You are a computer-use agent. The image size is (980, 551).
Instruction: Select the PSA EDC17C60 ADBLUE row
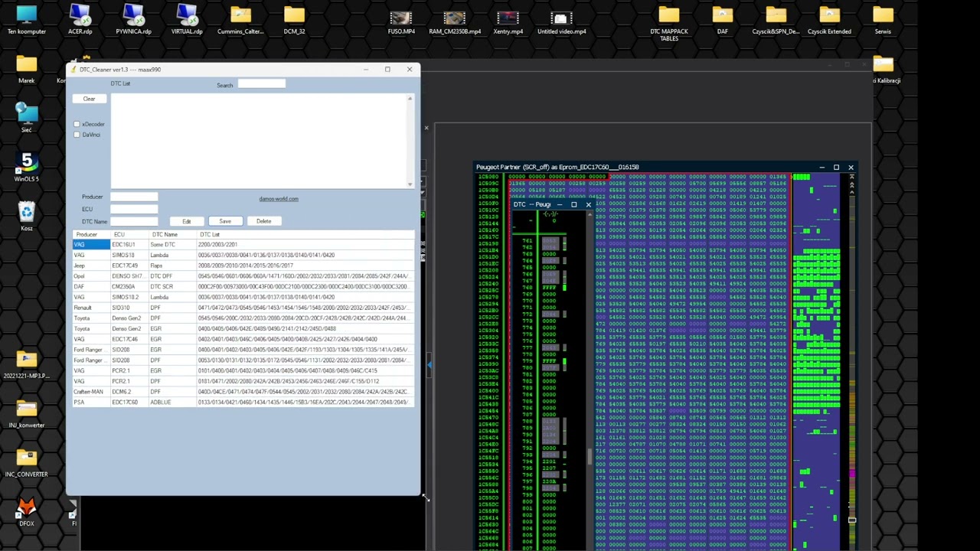pyautogui.click(x=243, y=403)
